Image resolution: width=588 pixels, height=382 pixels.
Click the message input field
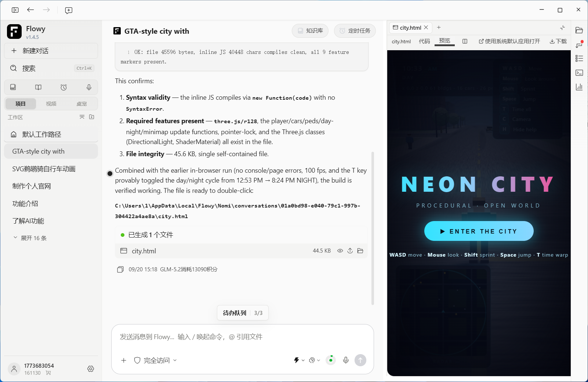pyautogui.click(x=242, y=337)
